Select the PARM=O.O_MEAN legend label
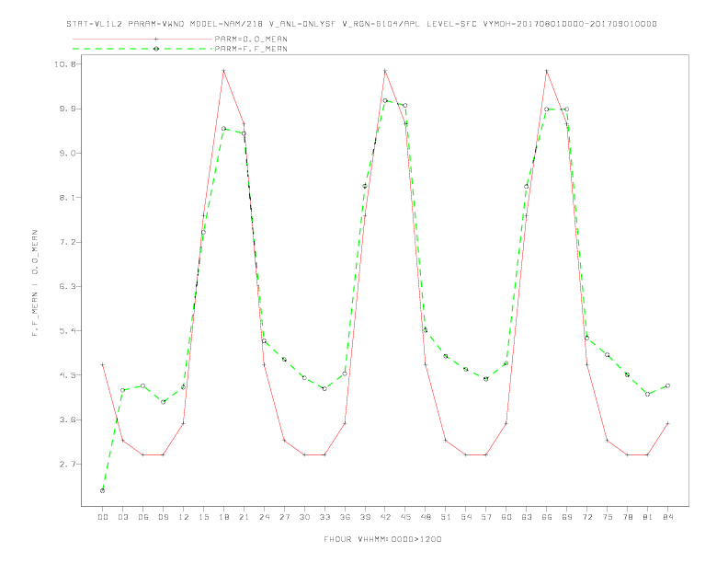Viewport: 728px width, 563px height. pos(251,39)
